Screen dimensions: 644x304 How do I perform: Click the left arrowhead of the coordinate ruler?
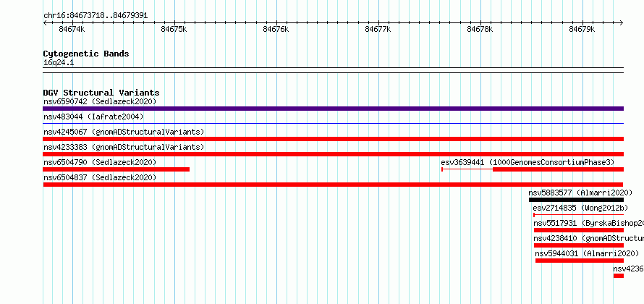(45, 23)
